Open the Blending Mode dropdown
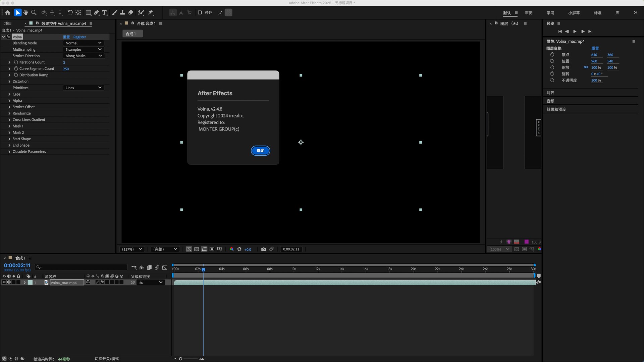644x362 pixels. click(x=83, y=43)
